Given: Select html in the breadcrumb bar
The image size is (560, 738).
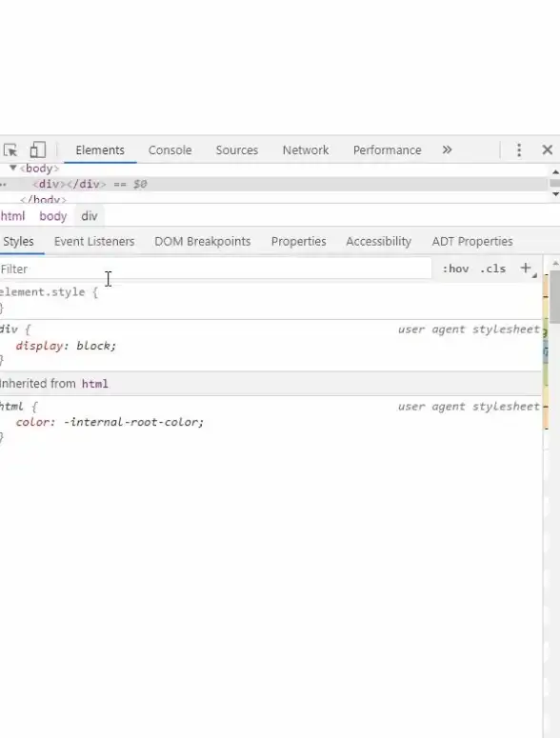Looking at the screenshot, I should point(12,216).
